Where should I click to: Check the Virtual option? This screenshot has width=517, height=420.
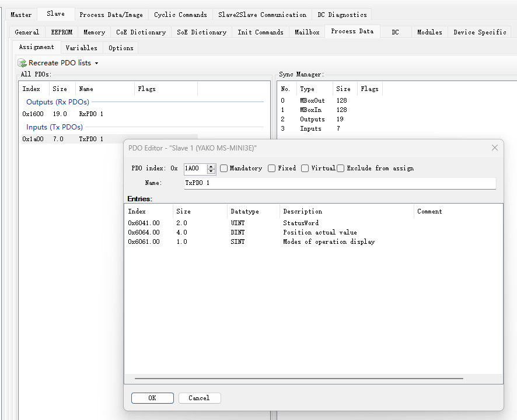(305, 169)
